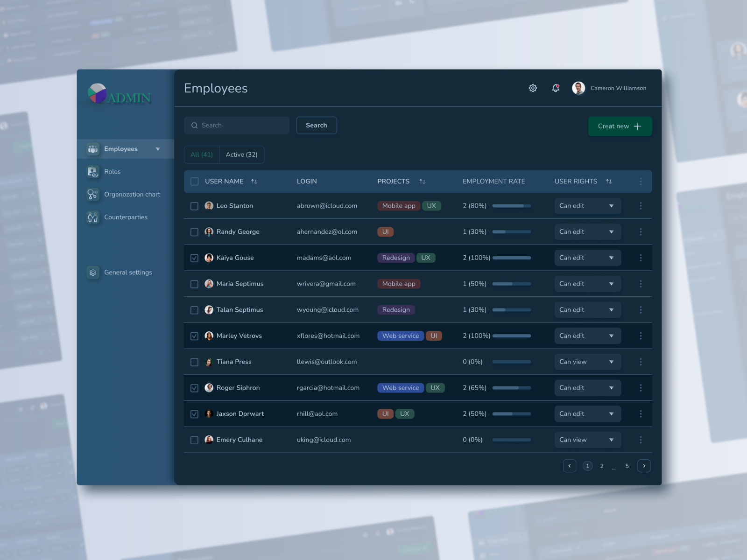Switch to the Active (32) tab
747x560 pixels.
pyautogui.click(x=242, y=154)
